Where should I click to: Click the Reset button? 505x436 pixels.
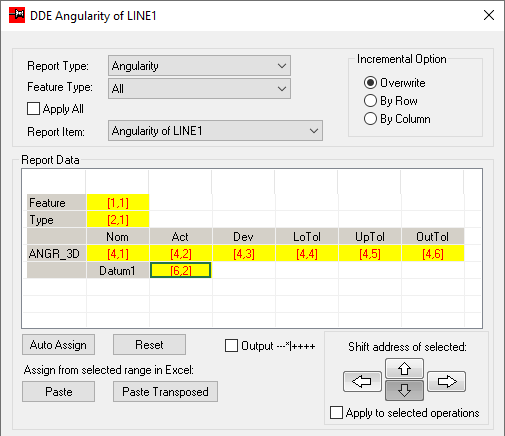click(x=149, y=345)
